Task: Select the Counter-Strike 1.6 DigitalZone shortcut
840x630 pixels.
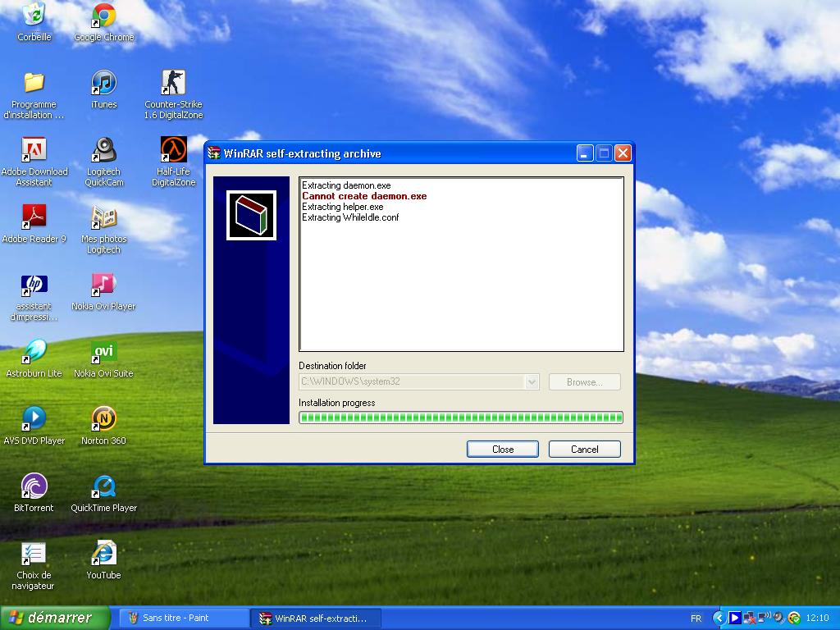Action: (x=174, y=94)
